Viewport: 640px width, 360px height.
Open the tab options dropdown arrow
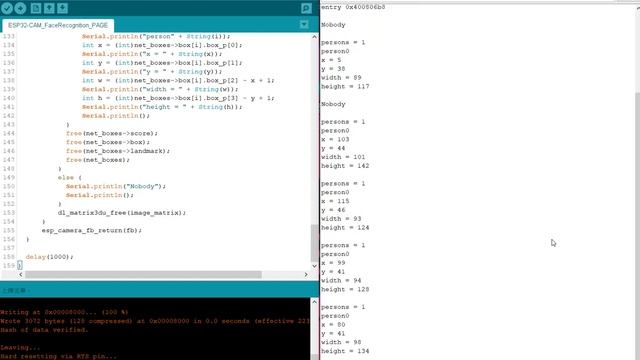click(304, 24)
